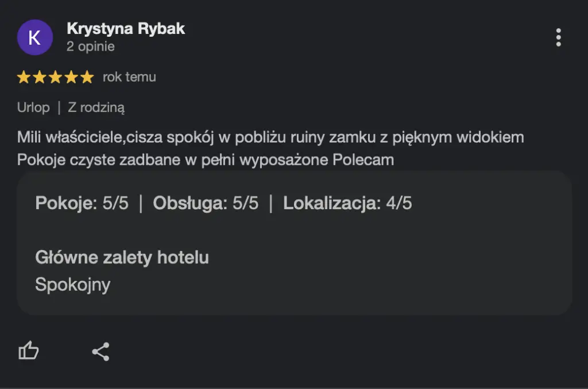Click the "Pokoje: 5/5" rating
This screenshot has width=588, height=389.
pos(82,203)
